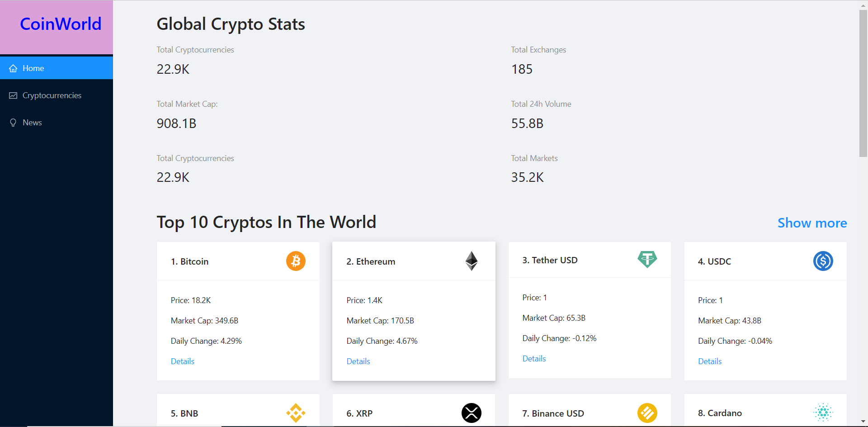Viewport: 868px width, 427px height.
Task: Click the Binance USD logo icon
Action: [647, 413]
